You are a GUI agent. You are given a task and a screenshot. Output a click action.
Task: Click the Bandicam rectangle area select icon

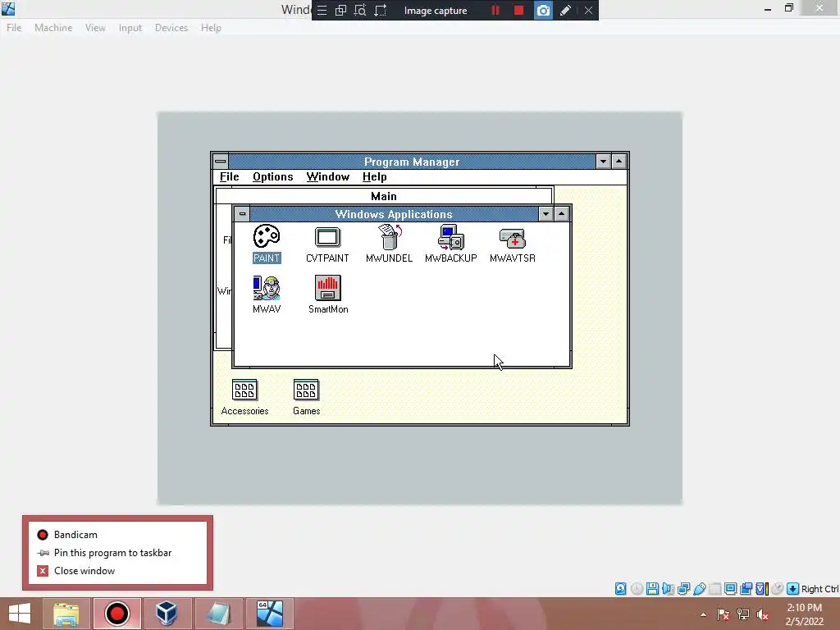click(x=381, y=10)
